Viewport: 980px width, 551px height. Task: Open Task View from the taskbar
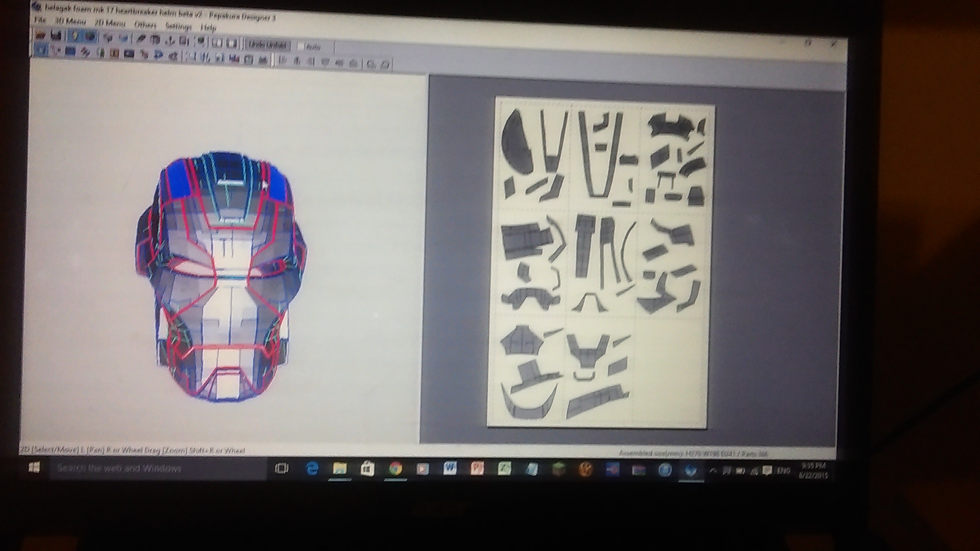click(x=282, y=469)
